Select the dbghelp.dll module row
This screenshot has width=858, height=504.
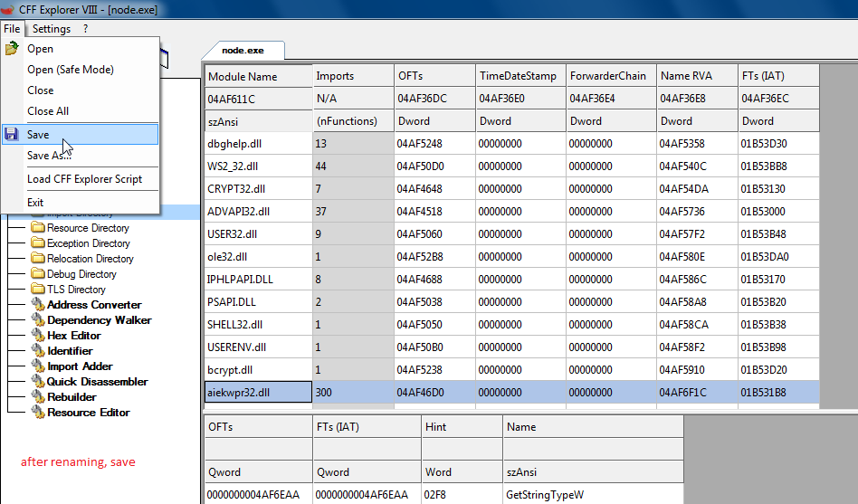(x=511, y=143)
